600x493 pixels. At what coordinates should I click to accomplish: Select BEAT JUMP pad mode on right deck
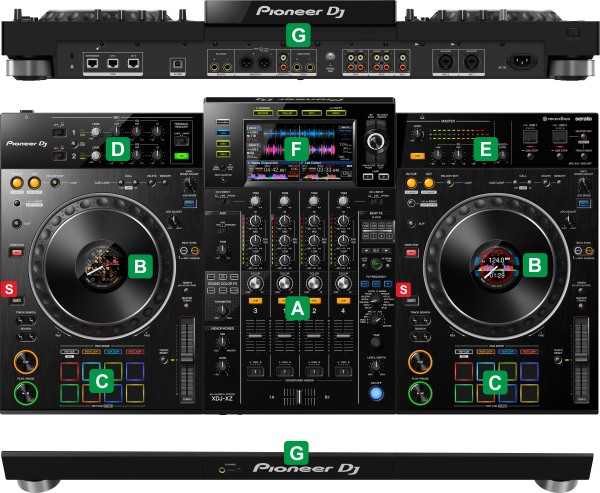point(529,351)
